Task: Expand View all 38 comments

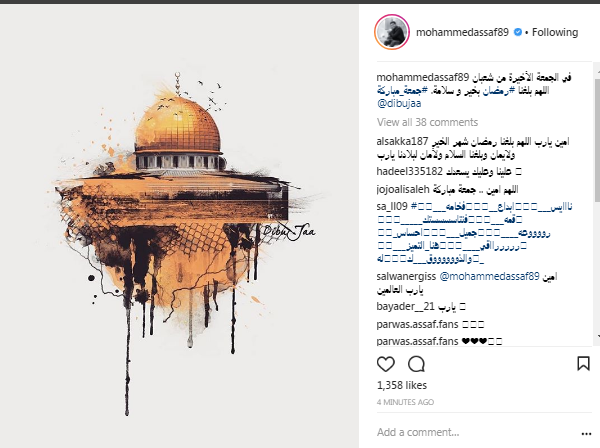Action: coord(427,122)
